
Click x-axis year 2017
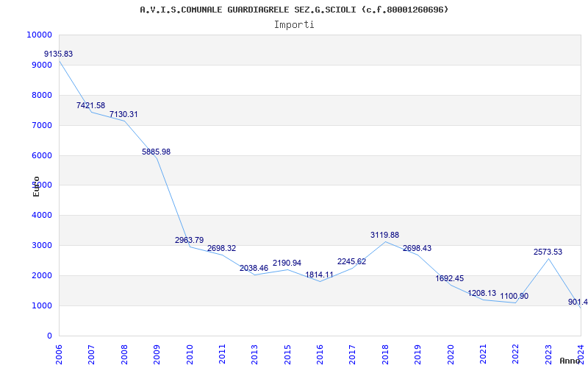click(353, 354)
